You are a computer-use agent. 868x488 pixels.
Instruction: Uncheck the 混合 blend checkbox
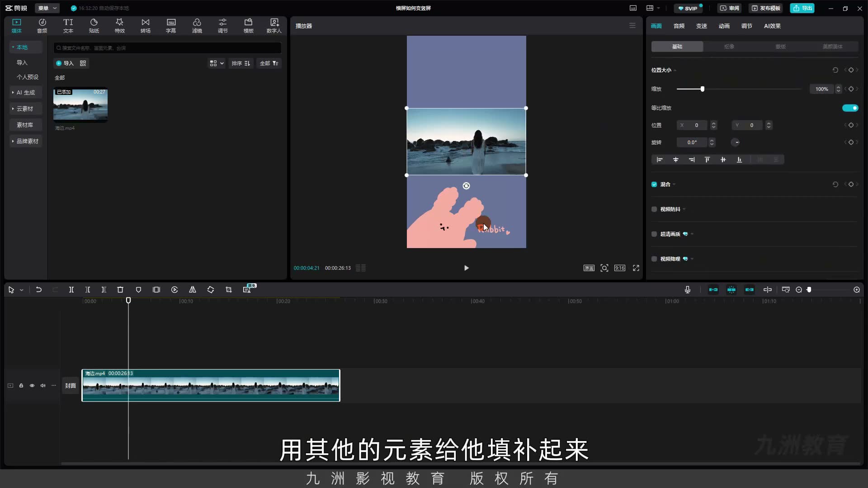(x=654, y=184)
